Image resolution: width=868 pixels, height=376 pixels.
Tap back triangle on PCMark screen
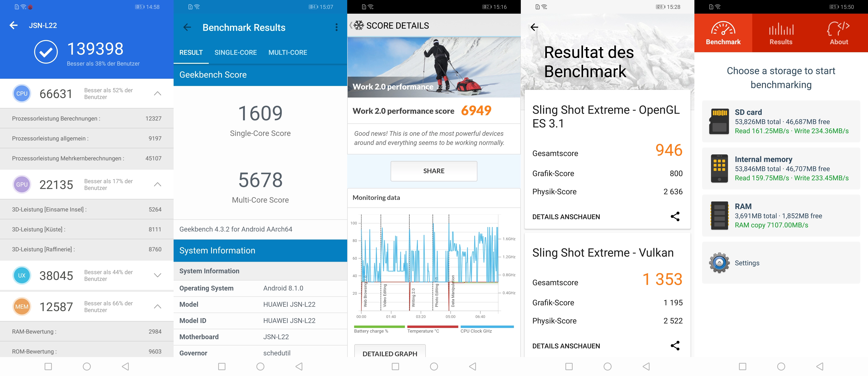472,366
